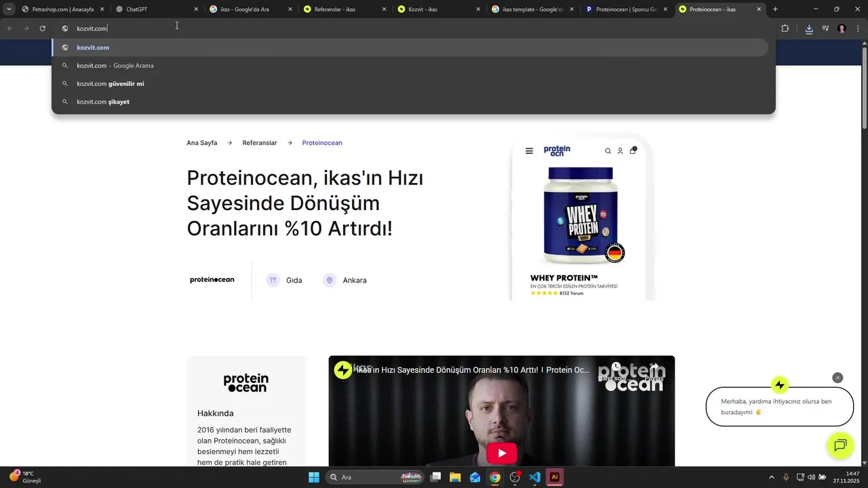
Task: Open Referanslar breadcrumb link
Action: click(260, 143)
